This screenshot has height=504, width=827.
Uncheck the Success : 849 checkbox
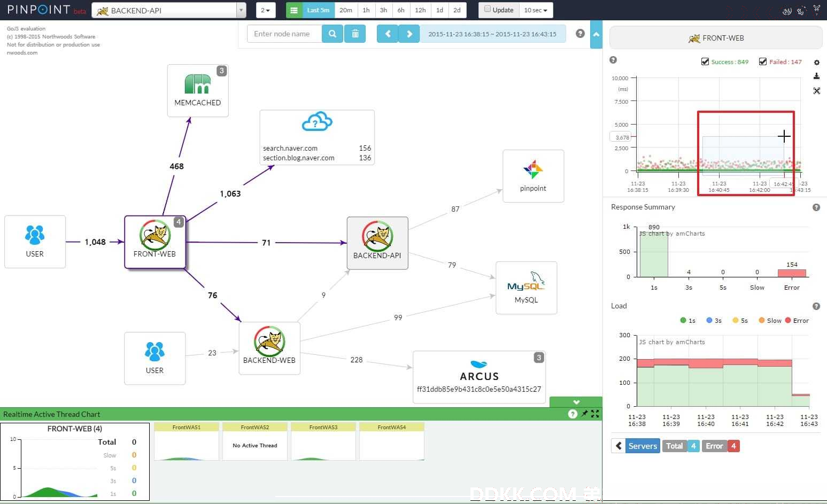coord(705,62)
